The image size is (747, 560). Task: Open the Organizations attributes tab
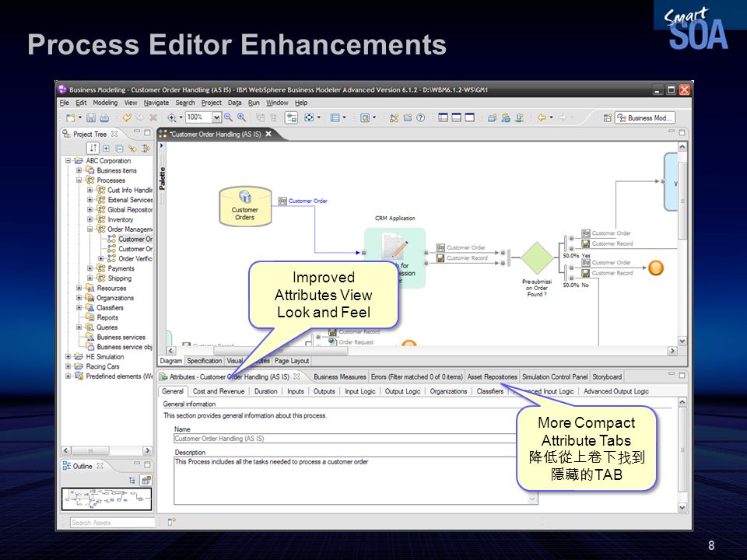pos(448,391)
